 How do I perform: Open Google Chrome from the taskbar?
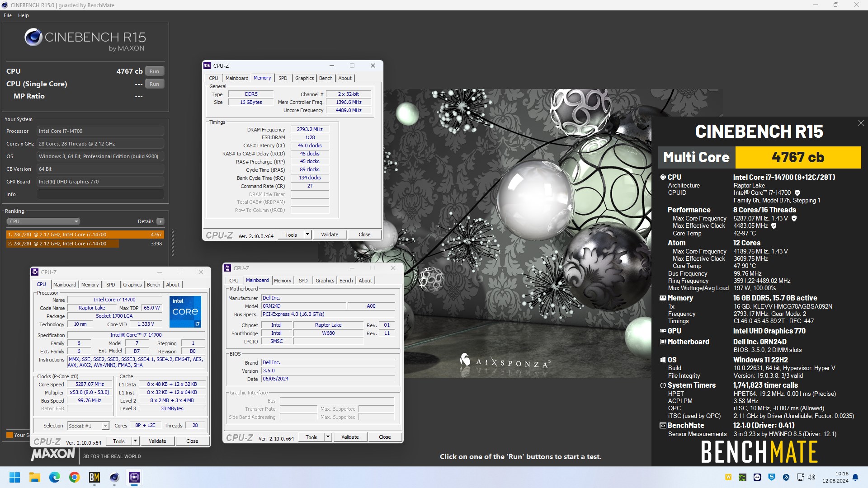tap(75, 477)
